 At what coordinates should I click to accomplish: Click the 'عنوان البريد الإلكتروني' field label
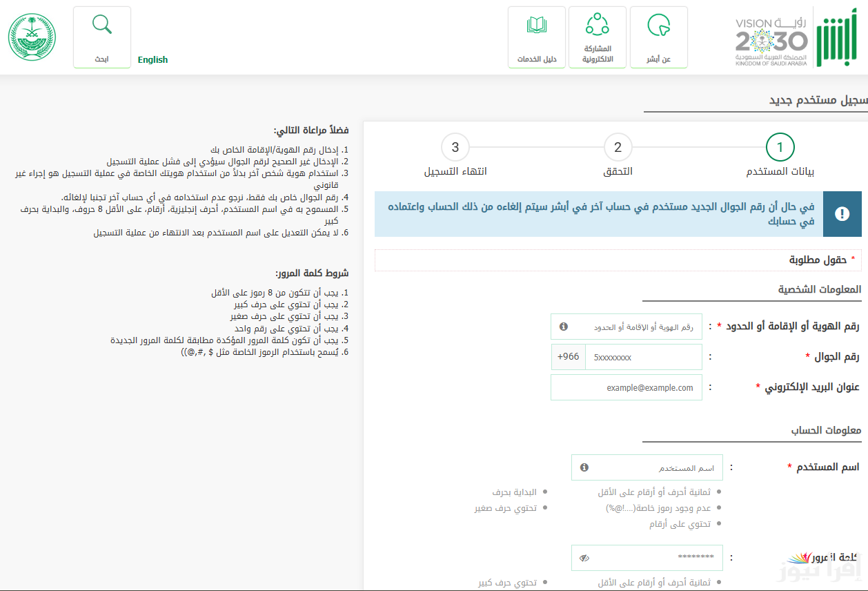point(813,387)
